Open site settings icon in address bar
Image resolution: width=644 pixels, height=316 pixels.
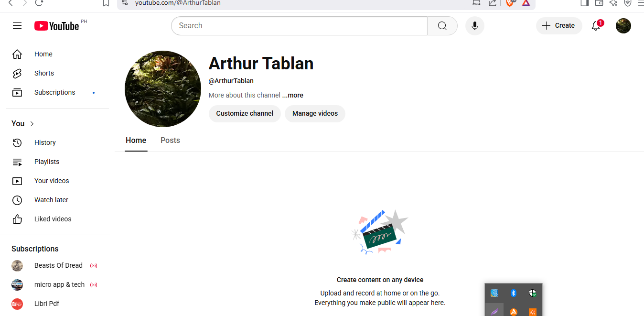(125, 3)
